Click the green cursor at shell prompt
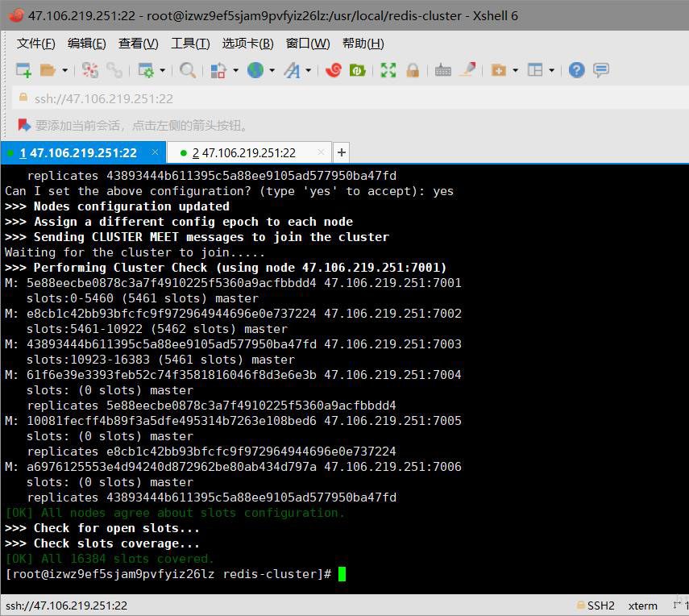Image resolution: width=689 pixels, height=616 pixels. (342, 574)
